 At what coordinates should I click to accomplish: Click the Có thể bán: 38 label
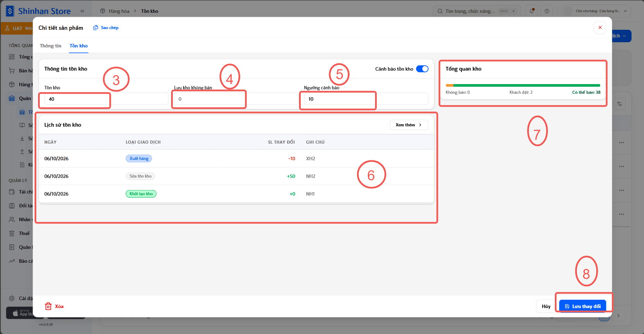pos(586,92)
